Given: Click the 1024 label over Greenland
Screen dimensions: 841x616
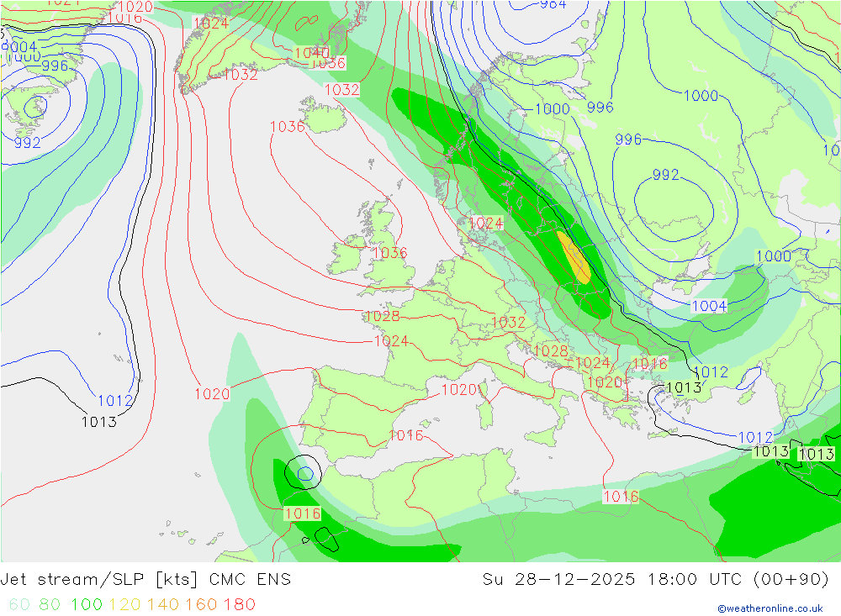Looking at the screenshot, I should click(211, 24).
